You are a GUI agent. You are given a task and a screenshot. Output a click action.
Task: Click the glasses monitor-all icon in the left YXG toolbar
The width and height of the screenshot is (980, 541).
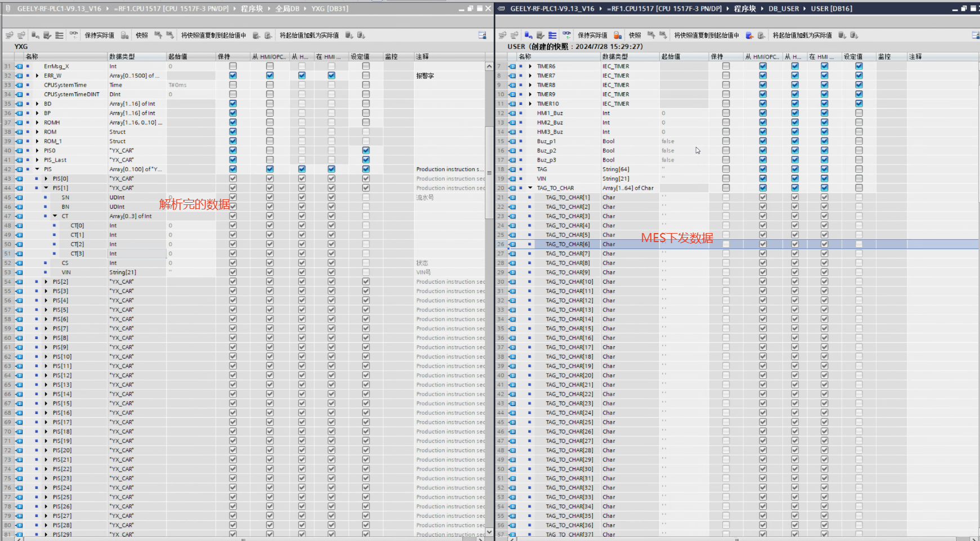(x=74, y=35)
